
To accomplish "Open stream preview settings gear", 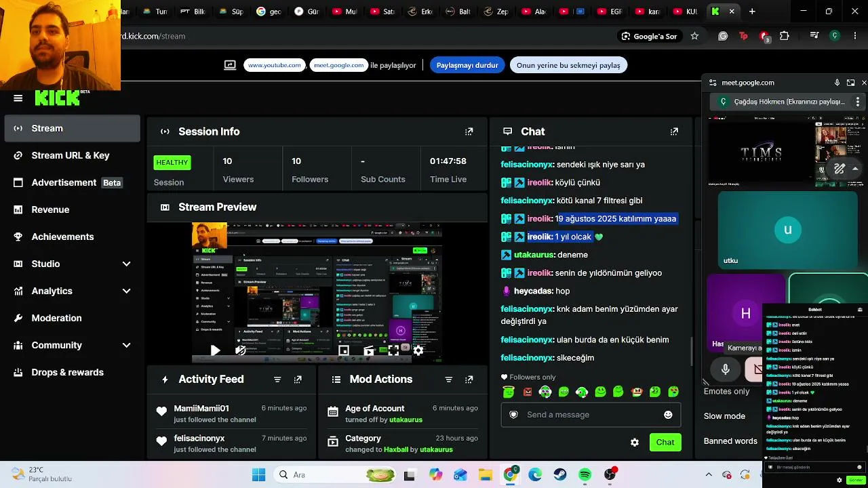I will tap(418, 350).
